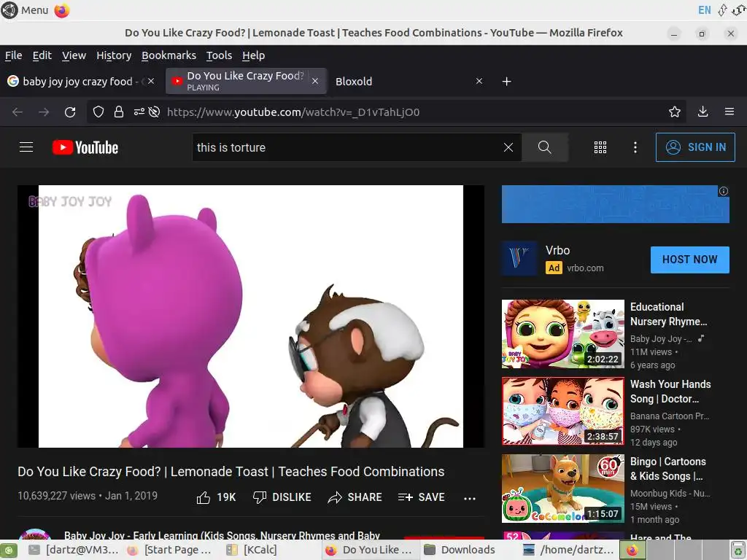Show desktop icon in taskbar
The height and width of the screenshot is (560, 747).
[9, 550]
